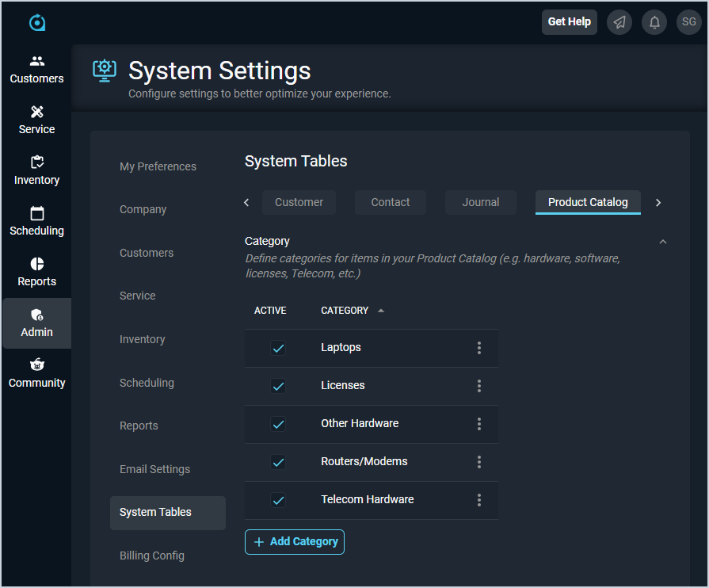Open the Service tools icon
The height and width of the screenshot is (588, 709).
tap(36, 113)
